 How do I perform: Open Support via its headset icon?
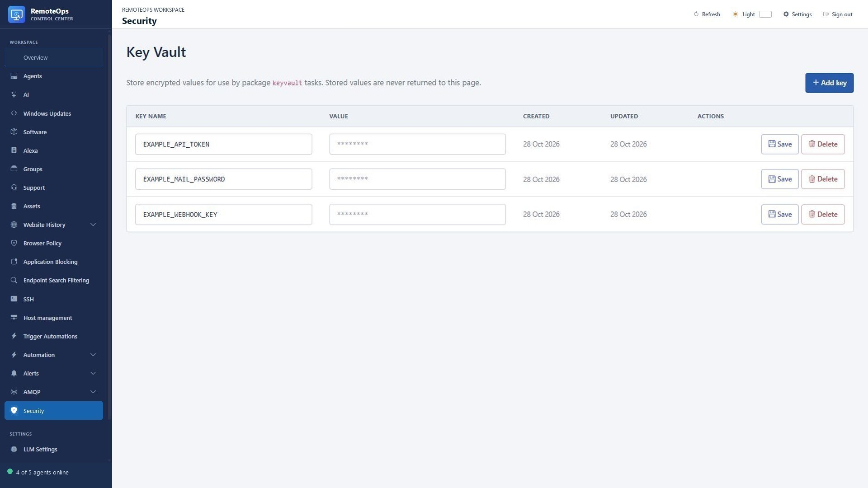coord(14,188)
